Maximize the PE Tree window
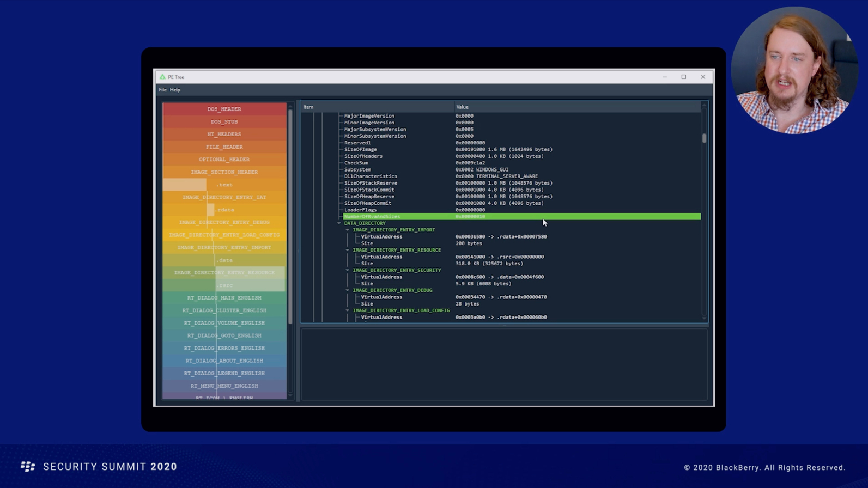Viewport: 868px width, 488px height. point(684,77)
